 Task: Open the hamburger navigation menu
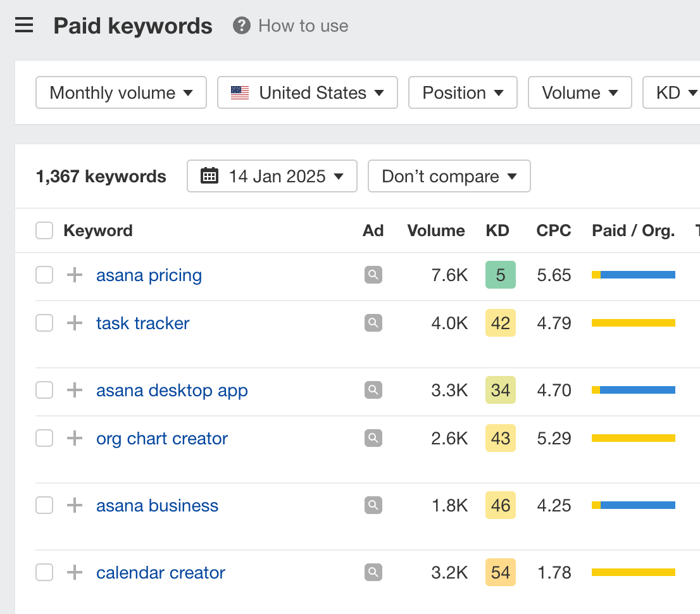[23, 25]
